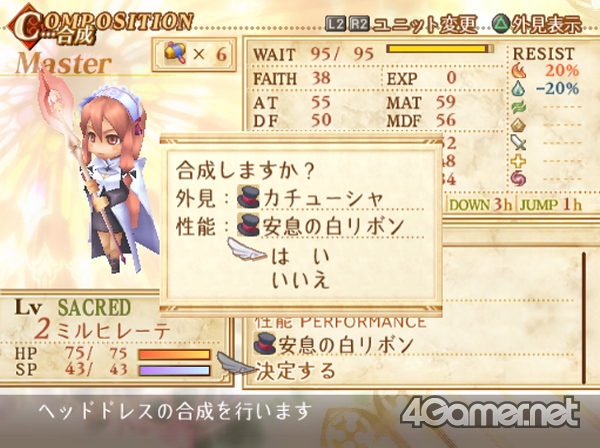Click the yellow cross holy resistance icon
The width and height of the screenshot is (600, 448).
pos(518,161)
